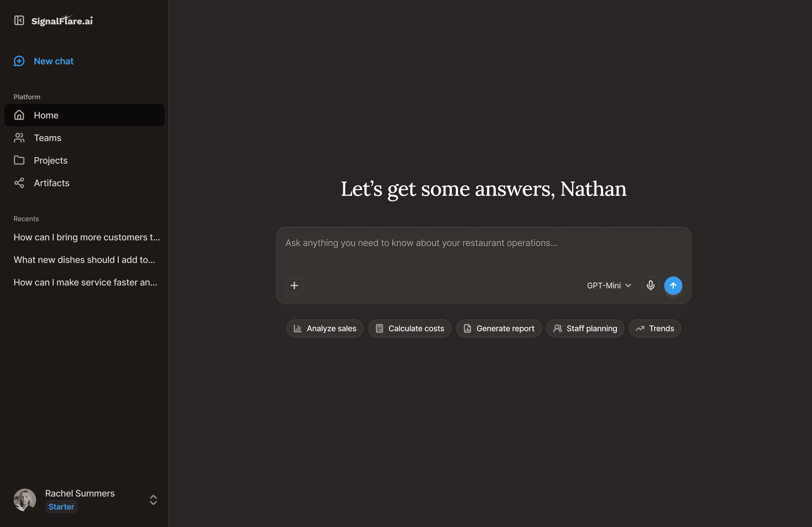Click the blue send arrow button
This screenshot has height=527, width=812.
673,285
